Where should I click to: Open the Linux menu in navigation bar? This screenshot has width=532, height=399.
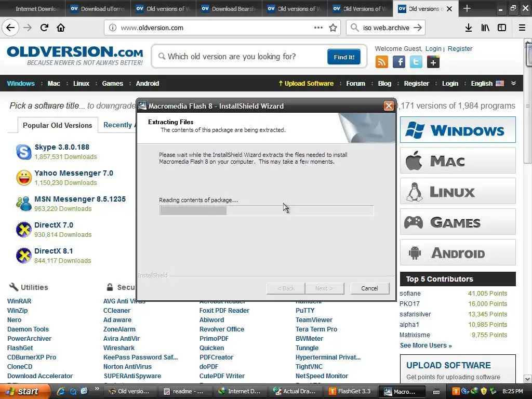pyautogui.click(x=82, y=84)
